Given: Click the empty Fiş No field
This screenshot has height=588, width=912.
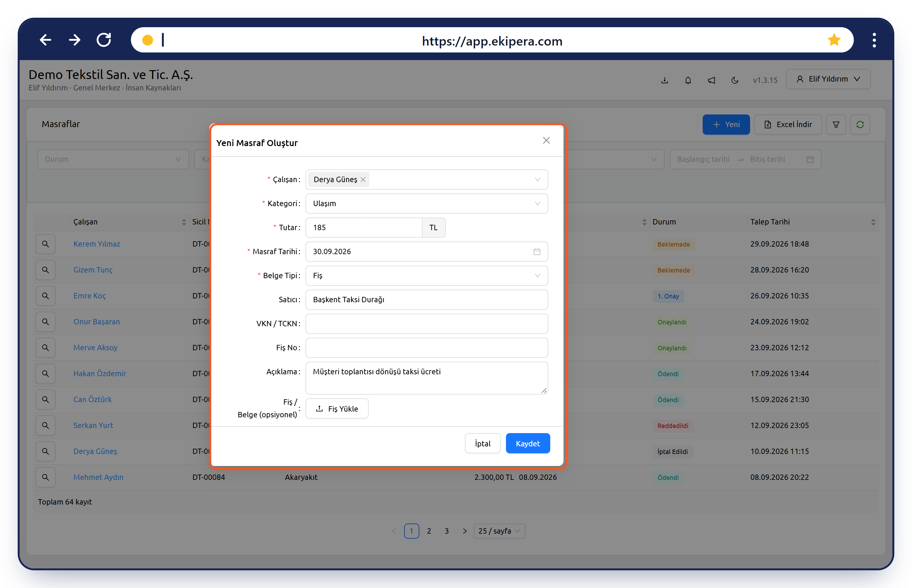Looking at the screenshot, I should point(427,348).
